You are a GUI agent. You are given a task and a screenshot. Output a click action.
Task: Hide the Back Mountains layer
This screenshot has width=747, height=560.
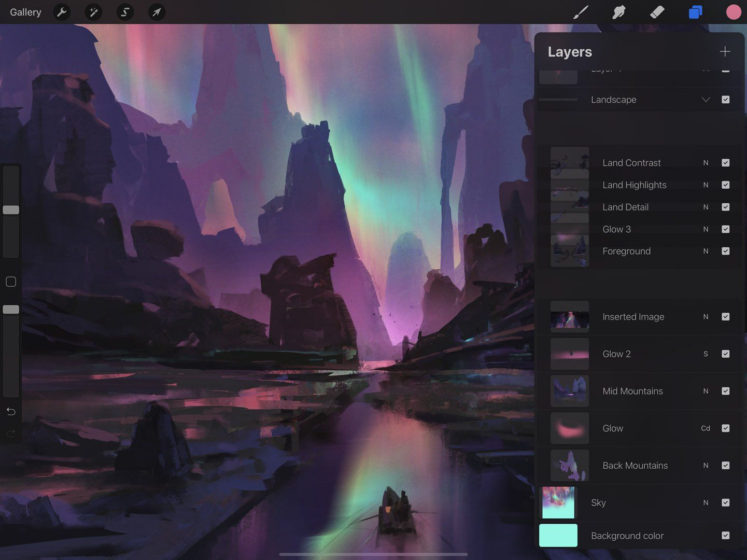[x=725, y=465]
